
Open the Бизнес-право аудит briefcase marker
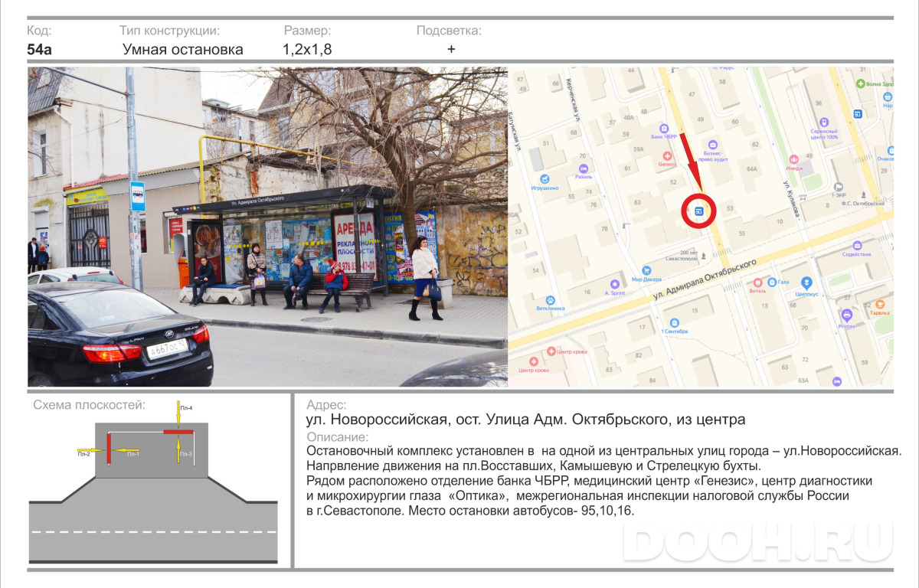pyautogui.click(x=713, y=144)
